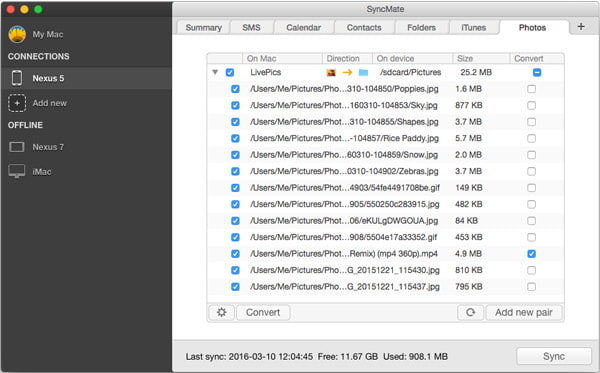This screenshot has height=373, width=600.
Task: Enable the Convert checkbox for Zebras.jpg
Action: click(532, 171)
